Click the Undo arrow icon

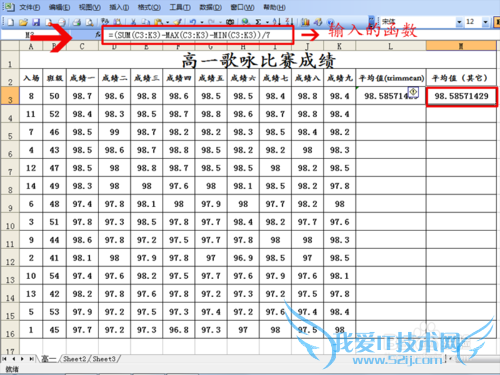[x=193, y=22]
